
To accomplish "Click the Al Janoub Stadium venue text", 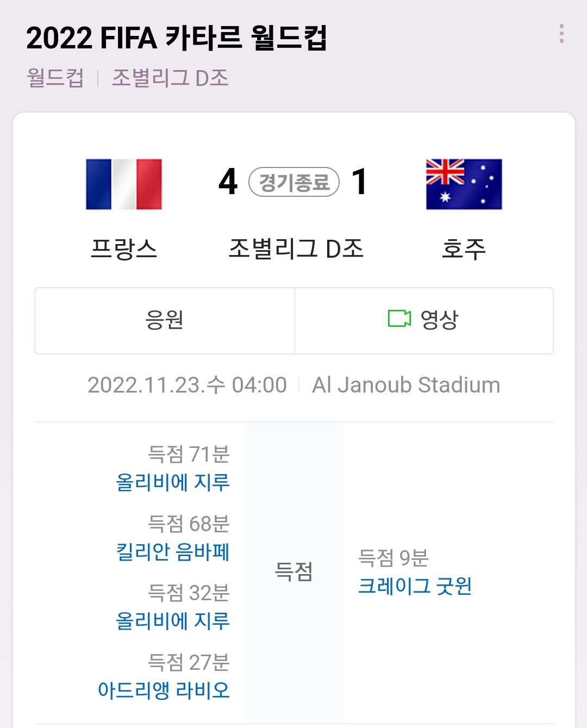I will click(x=406, y=385).
